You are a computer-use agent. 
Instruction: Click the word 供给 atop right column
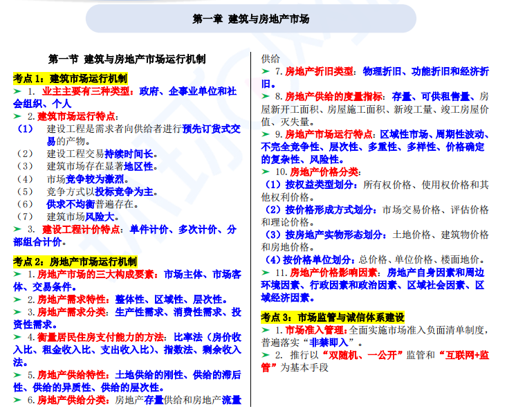[270, 59]
